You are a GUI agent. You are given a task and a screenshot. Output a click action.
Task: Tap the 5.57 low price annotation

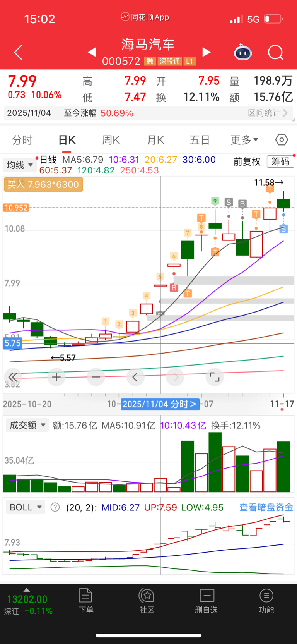[63, 358]
